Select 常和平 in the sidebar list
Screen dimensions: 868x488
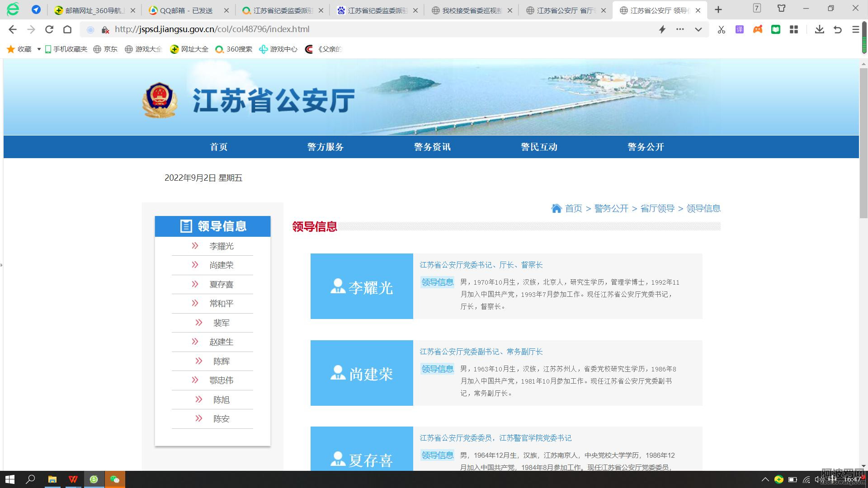222,304
